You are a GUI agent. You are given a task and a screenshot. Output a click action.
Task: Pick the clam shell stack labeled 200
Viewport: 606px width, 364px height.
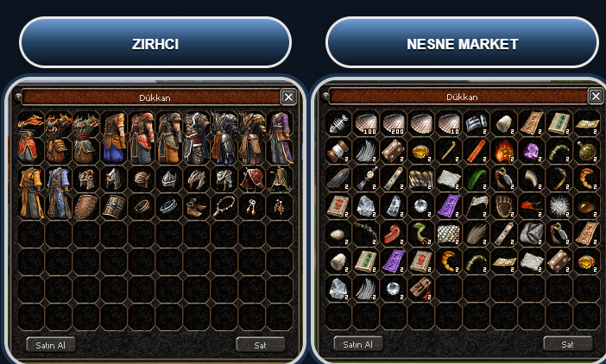tap(394, 123)
